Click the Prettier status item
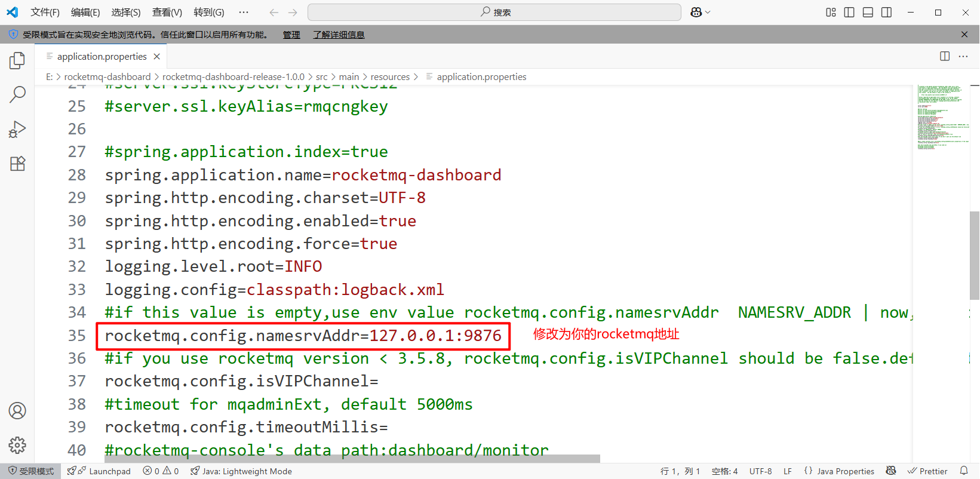The height and width of the screenshot is (479, 980). click(x=927, y=471)
